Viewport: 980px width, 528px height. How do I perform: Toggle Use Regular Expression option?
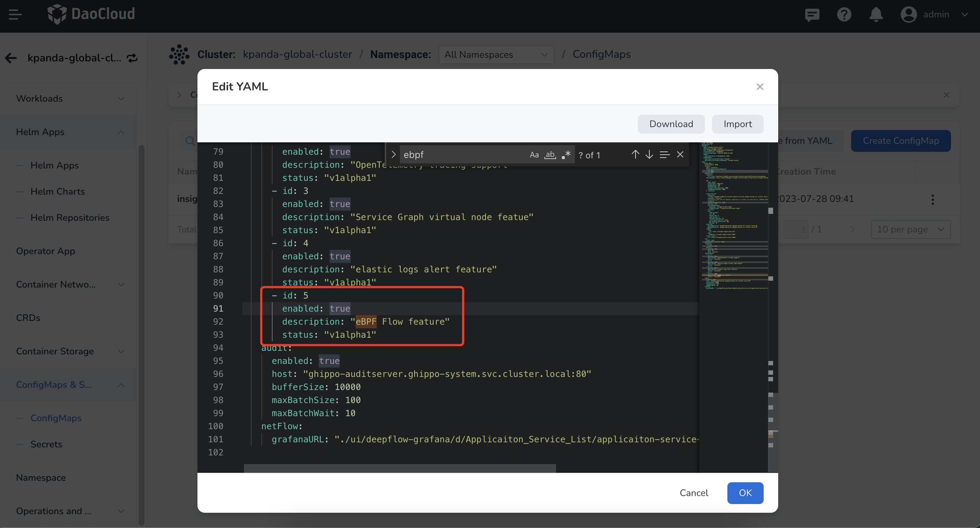click(x=566, y=155)
